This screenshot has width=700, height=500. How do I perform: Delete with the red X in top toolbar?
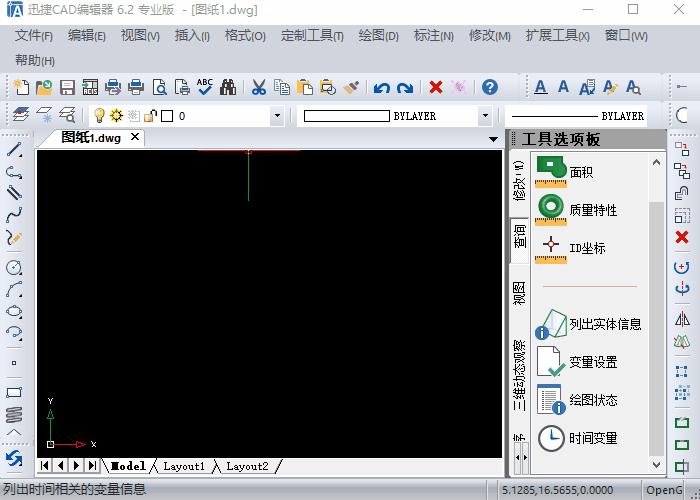[435, 87]
